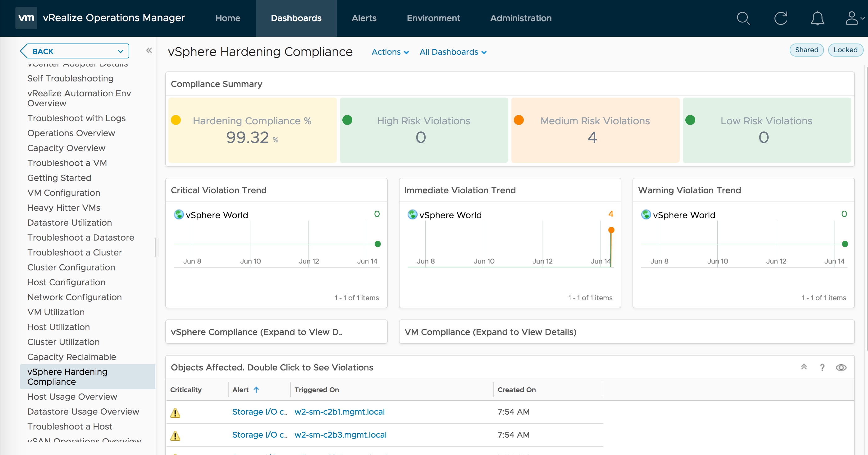Select Datastore Utilization in sidebar
868x455 pixels.
click(x=69, y=223)
